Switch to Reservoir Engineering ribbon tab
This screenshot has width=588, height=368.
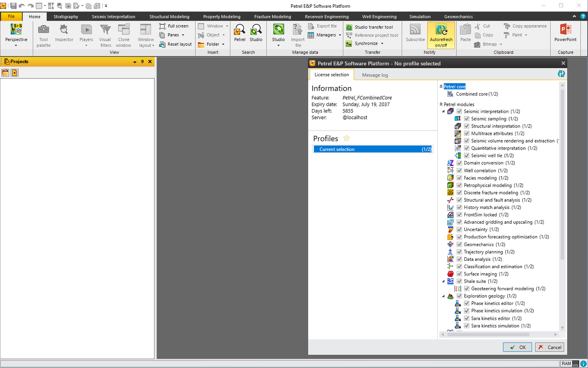[327, 17]
